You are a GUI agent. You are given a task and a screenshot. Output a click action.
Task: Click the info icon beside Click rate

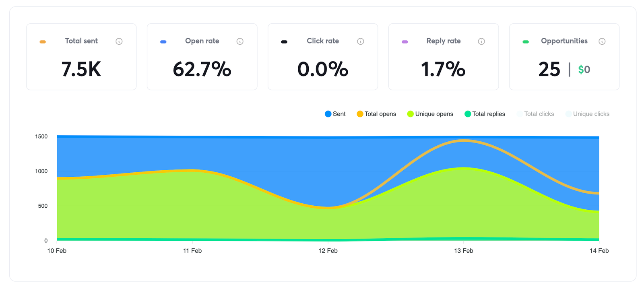(361, 41)
